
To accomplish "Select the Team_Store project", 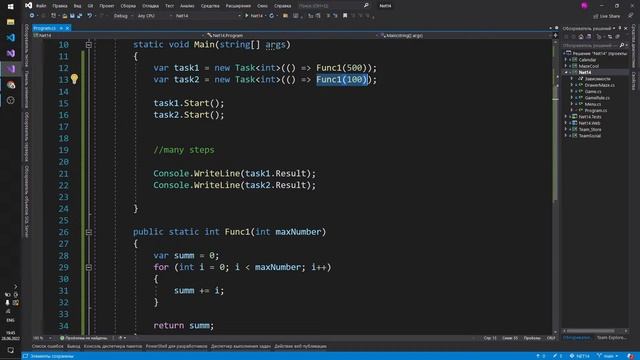I will tap(590, 129).
